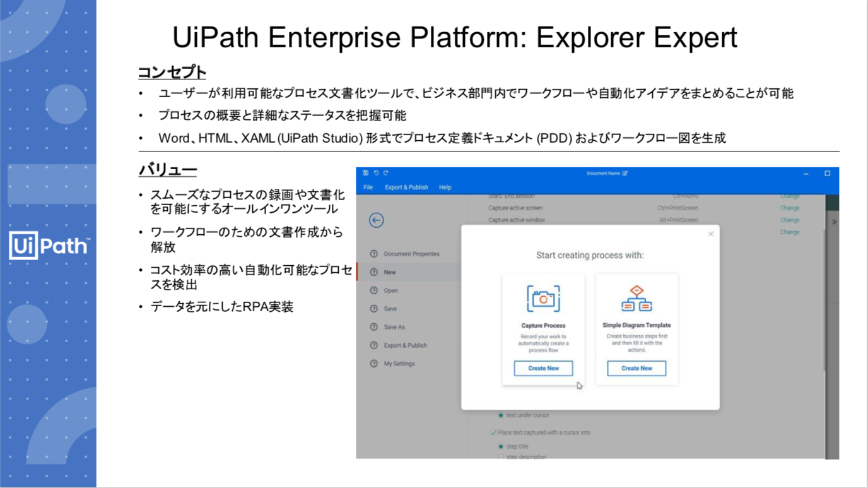Viewport: 868px width, 488px height.
Task: Open the Export & Publish menu in the menu bar
Action: click(406, 187)
